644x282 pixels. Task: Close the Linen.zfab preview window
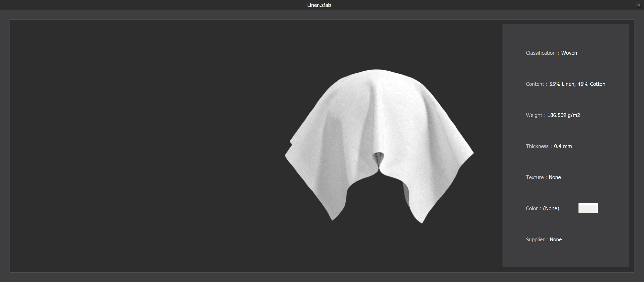[639, 5]
